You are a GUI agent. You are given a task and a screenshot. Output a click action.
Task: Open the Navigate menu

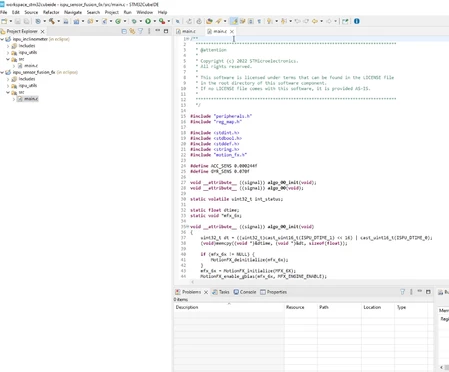tap(73, 12)
